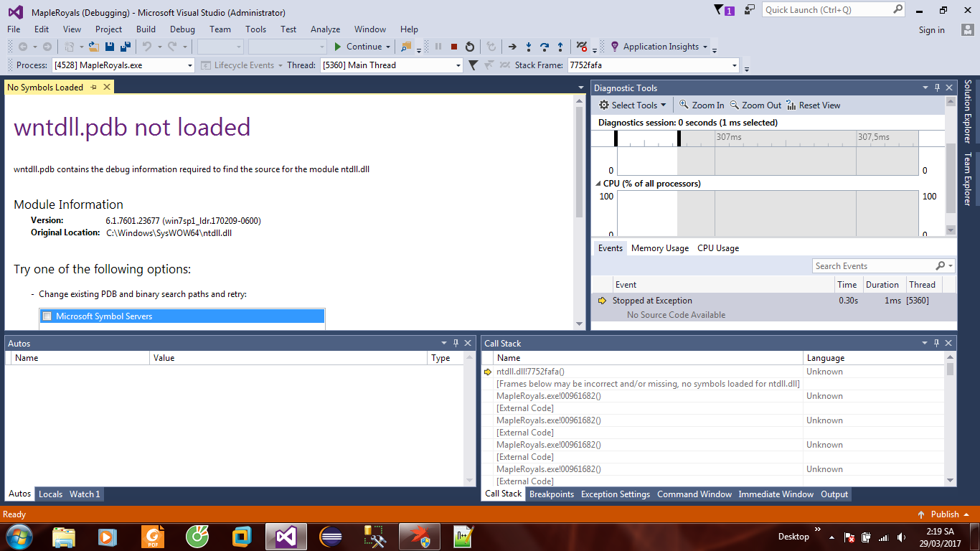Click pin icon on No Symbols Loaded tab
Viewport: 980px width, 551px height.
point(93,88)
